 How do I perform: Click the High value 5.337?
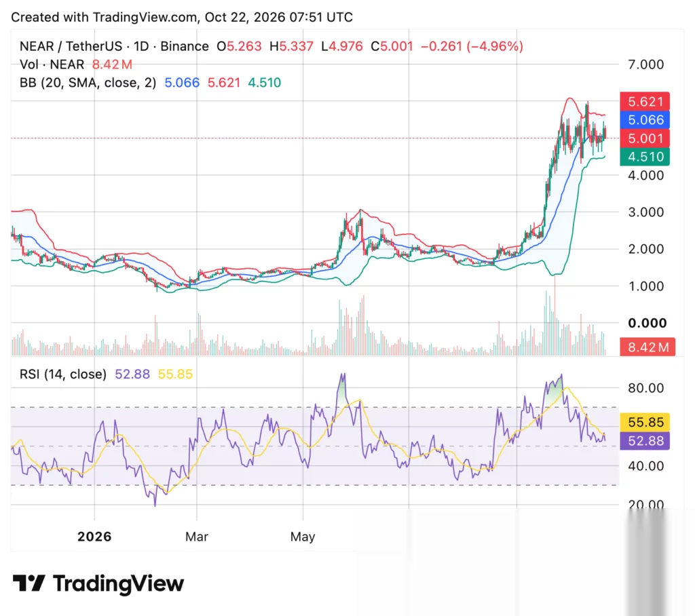coord(296,46)
